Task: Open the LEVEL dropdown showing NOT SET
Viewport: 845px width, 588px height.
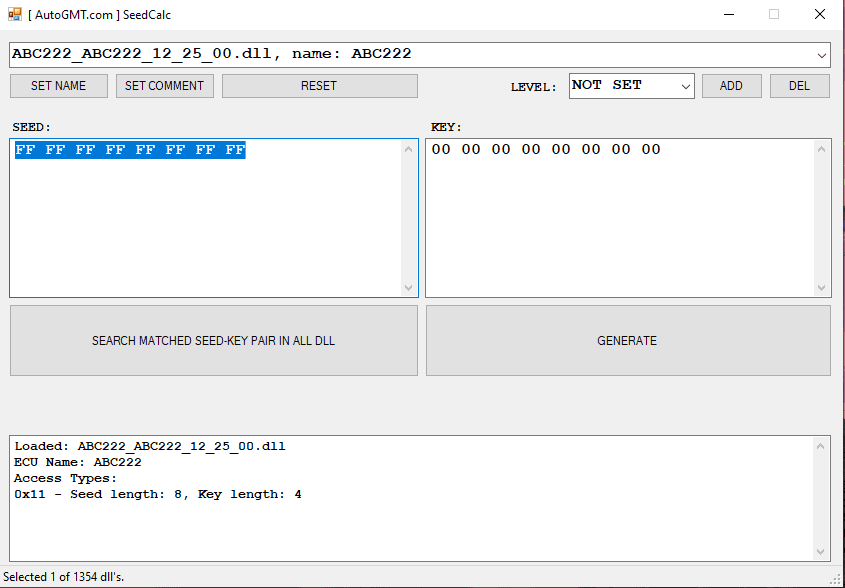Action: [631, 86]
